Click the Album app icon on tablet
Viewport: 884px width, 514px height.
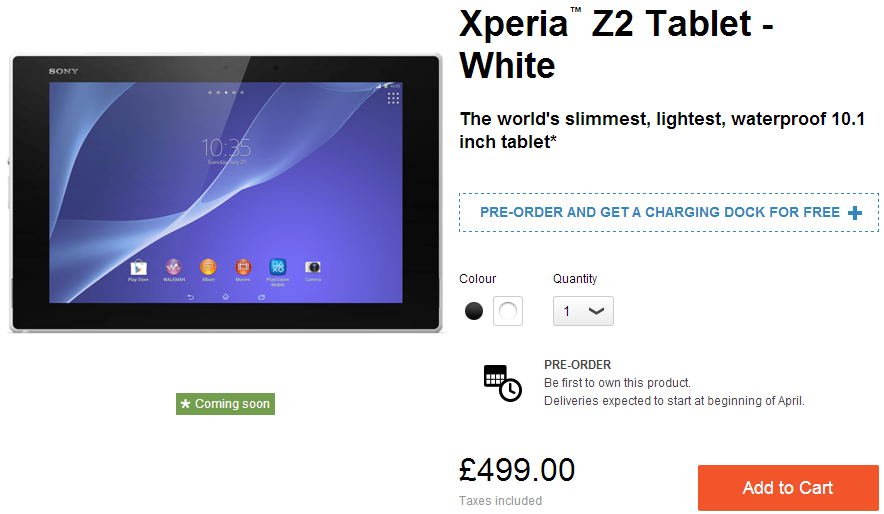tap(208, 267)
